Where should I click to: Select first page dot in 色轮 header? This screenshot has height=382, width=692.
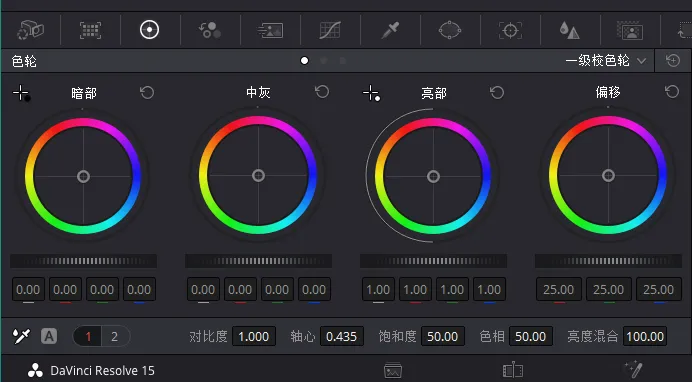click(304, 60)
